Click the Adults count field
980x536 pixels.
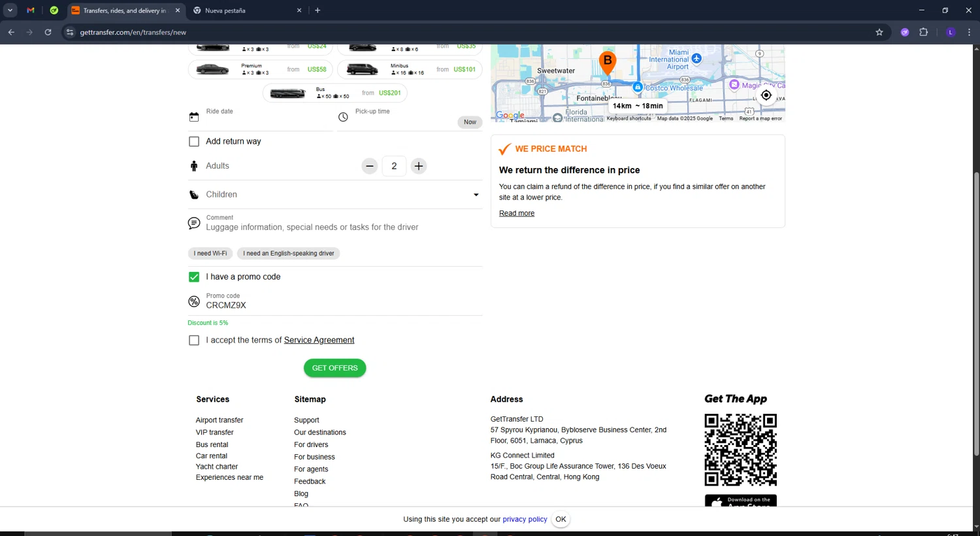tap(394, 166)
